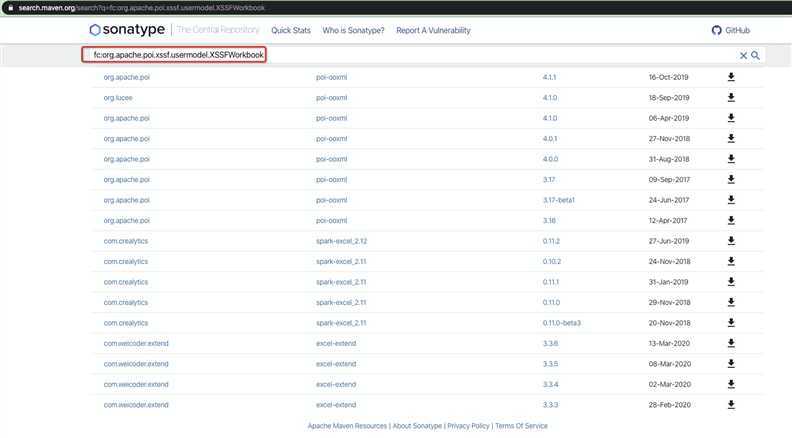Open version 0.10.2 link
This screenshot has height=438, width=792.
pos(552,261)
